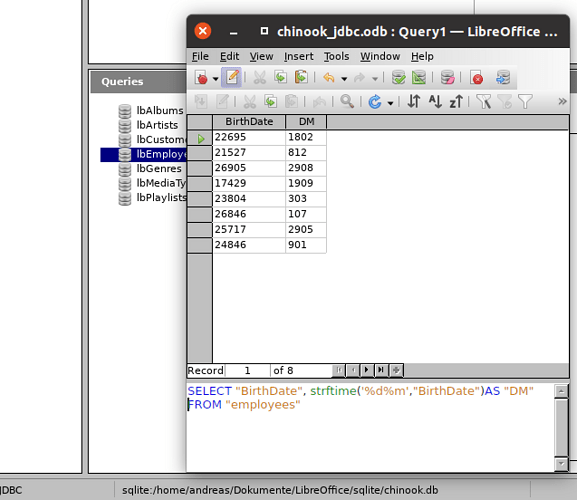The image size is (577, 500).
Task: Toggle Edit Mode pencil icon
Action: point(232,78)
